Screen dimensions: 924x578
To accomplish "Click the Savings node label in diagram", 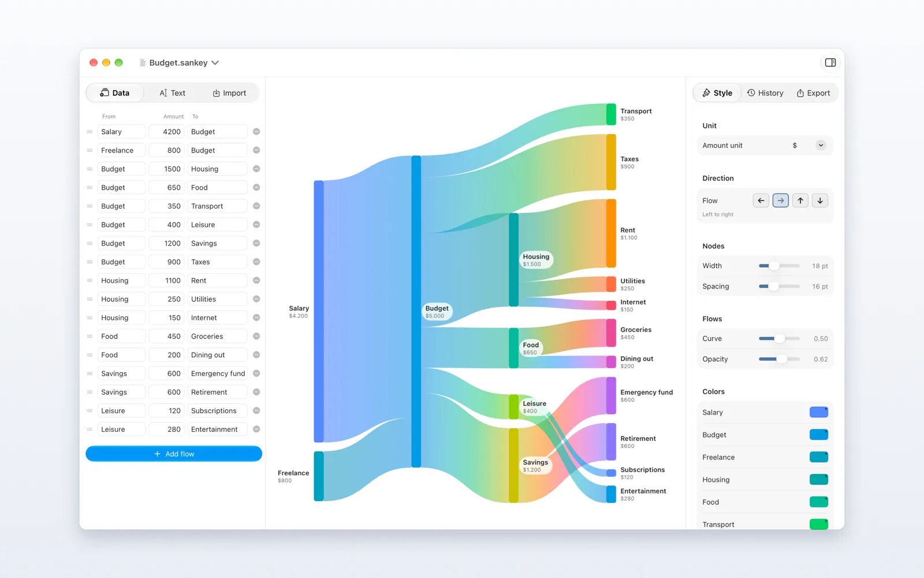I will [x=535, y=465].
